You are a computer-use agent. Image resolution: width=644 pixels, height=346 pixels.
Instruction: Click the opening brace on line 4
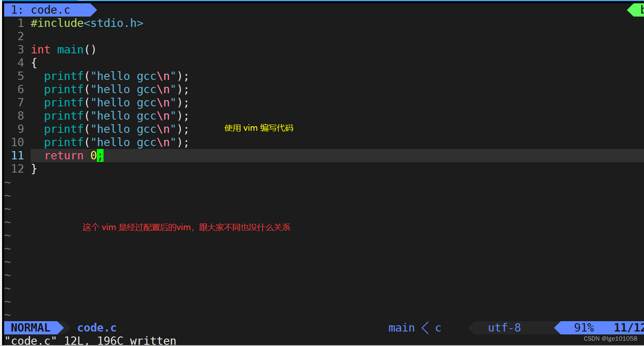click(x=34, y=63)
